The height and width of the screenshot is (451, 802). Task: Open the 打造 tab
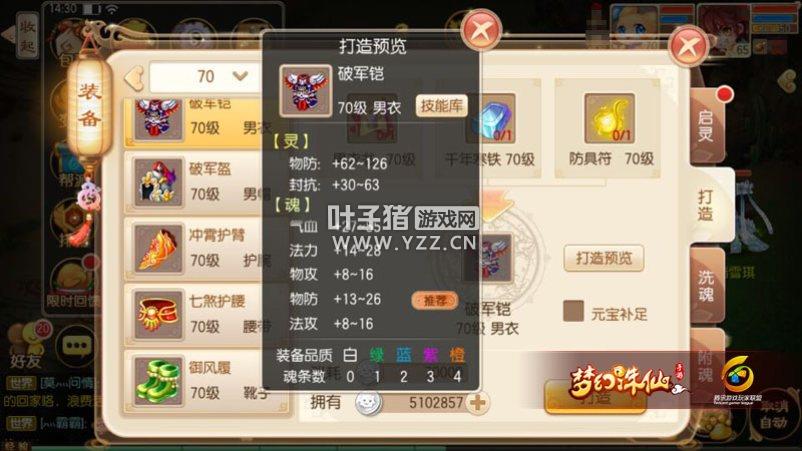708,206
